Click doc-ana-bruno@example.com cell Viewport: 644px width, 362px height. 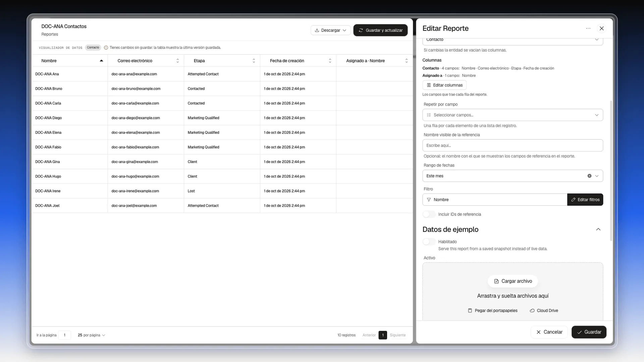coord(136,89)
